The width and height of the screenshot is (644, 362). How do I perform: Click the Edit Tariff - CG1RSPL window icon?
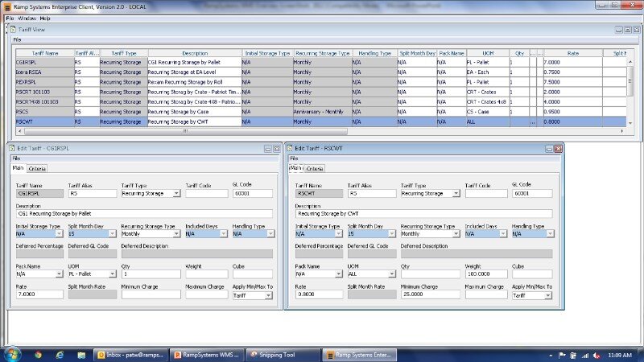coord(12,150)
